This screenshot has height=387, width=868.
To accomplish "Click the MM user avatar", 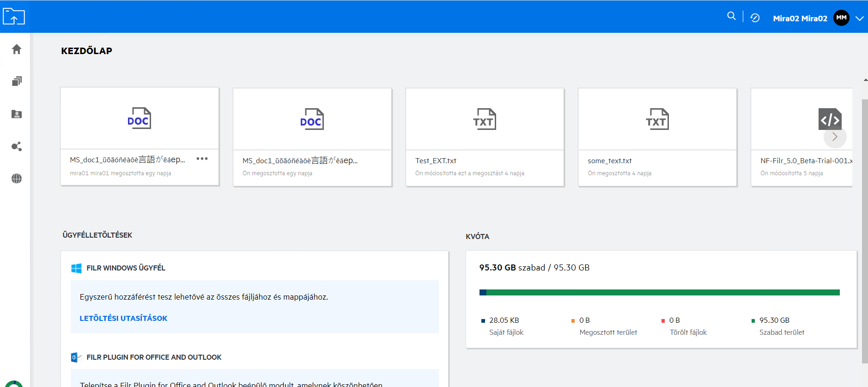I will pos(841,18).
